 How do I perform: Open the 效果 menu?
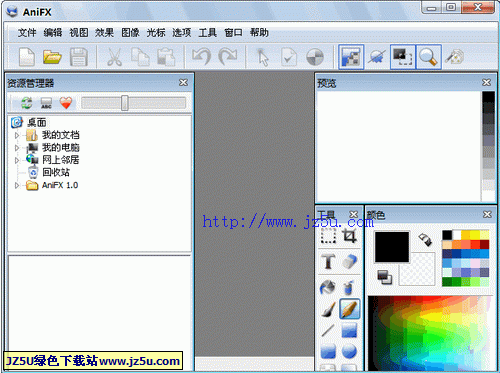[x=104, y=33]
